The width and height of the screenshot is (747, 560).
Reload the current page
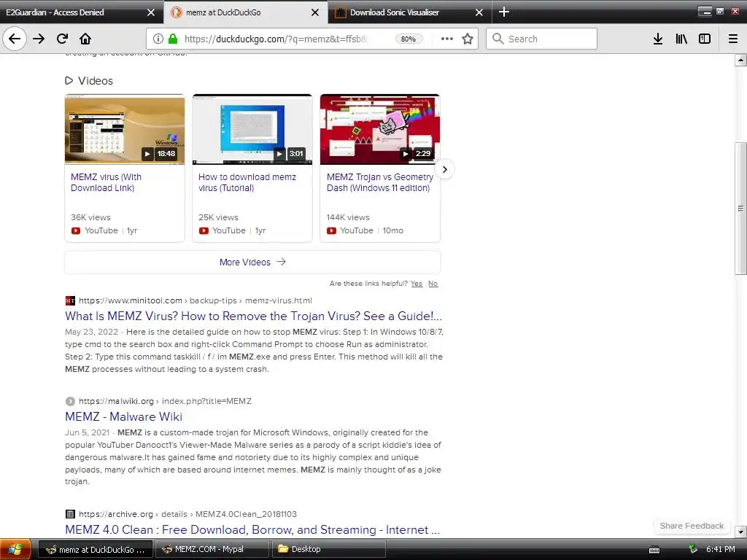(x=62, y=39)
